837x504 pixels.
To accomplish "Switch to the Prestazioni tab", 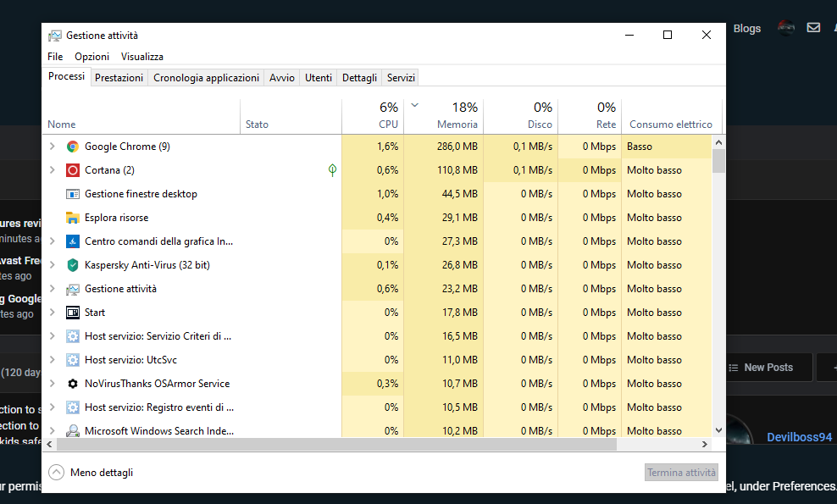I will [119, 78].
